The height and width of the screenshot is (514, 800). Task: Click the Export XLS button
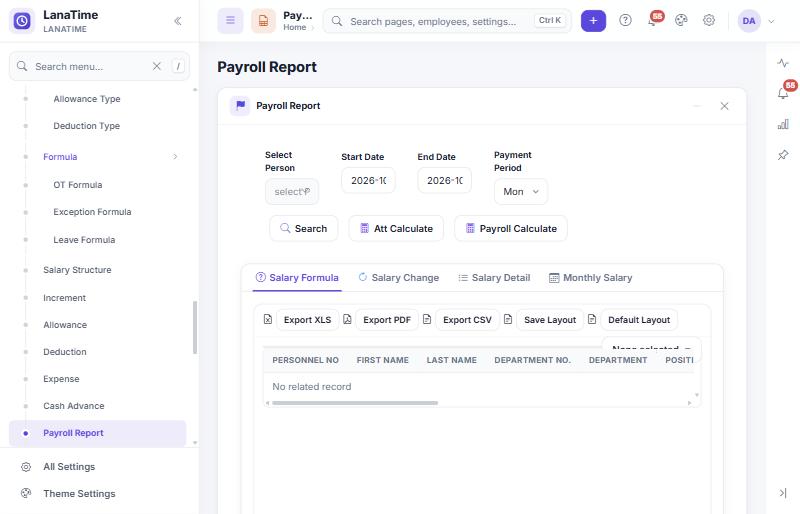coord(307,320)
